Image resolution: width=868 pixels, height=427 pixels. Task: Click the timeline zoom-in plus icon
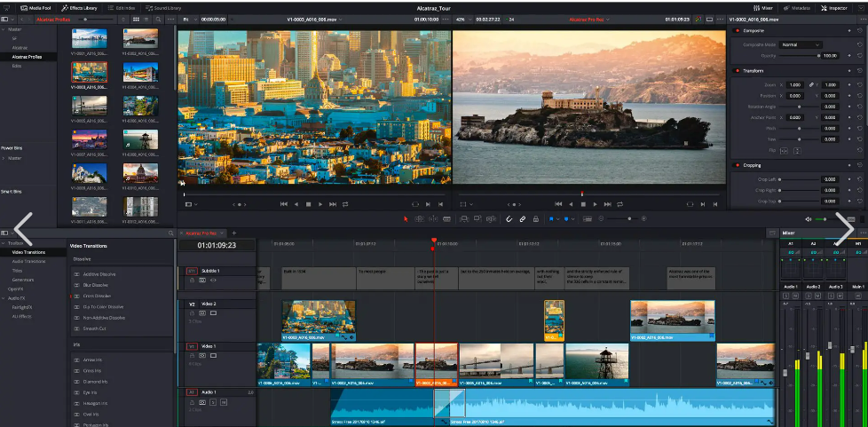[x=643, y=218]
